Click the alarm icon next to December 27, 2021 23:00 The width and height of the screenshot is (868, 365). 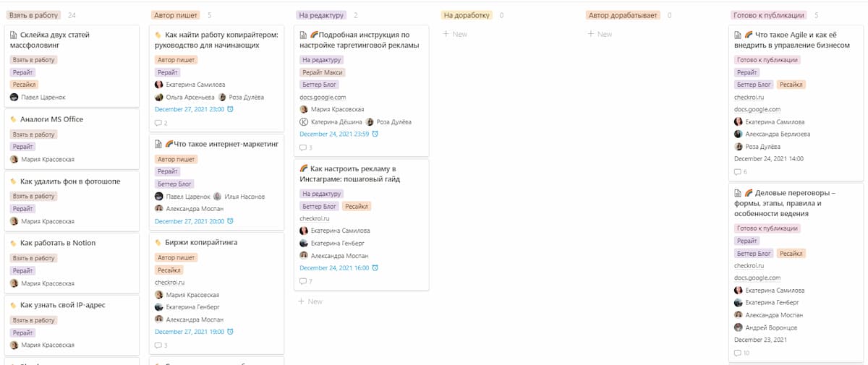pyautogui.click(x=231, y=109)
